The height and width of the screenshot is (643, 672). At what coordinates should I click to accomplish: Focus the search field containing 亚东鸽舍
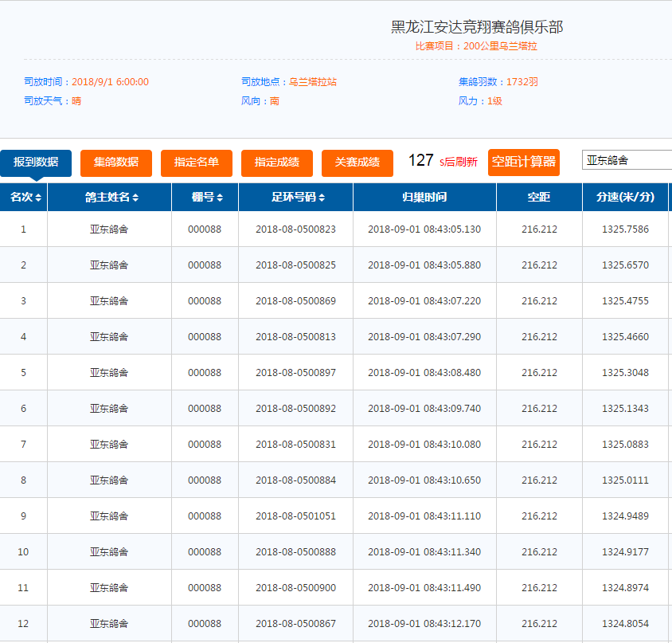point(627,160)
